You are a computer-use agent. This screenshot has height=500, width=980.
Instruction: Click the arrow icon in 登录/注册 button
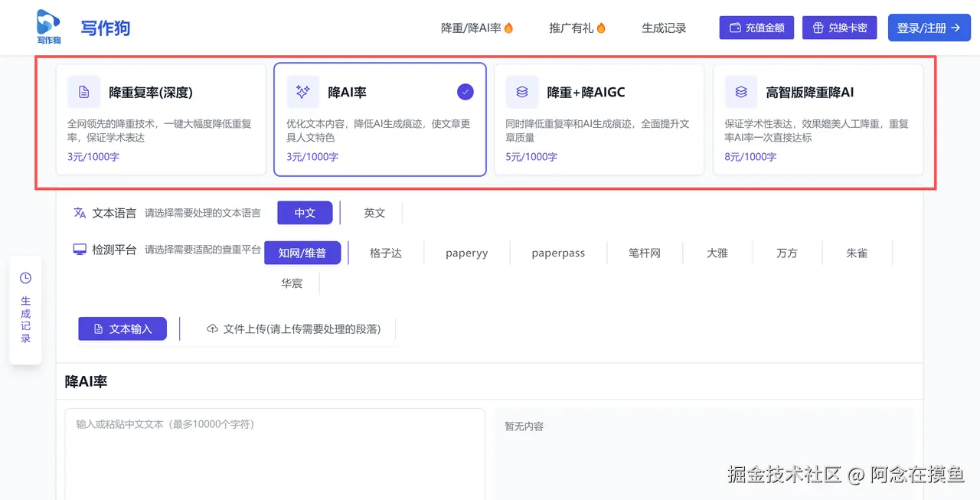pos(955,28)
